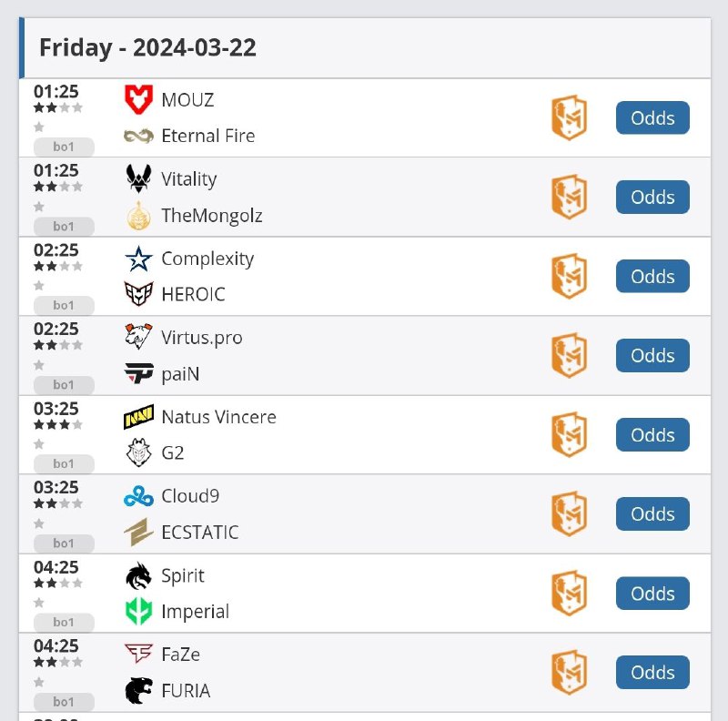
Task: Toggle favorite star for Vitality match
Action: 39,207
